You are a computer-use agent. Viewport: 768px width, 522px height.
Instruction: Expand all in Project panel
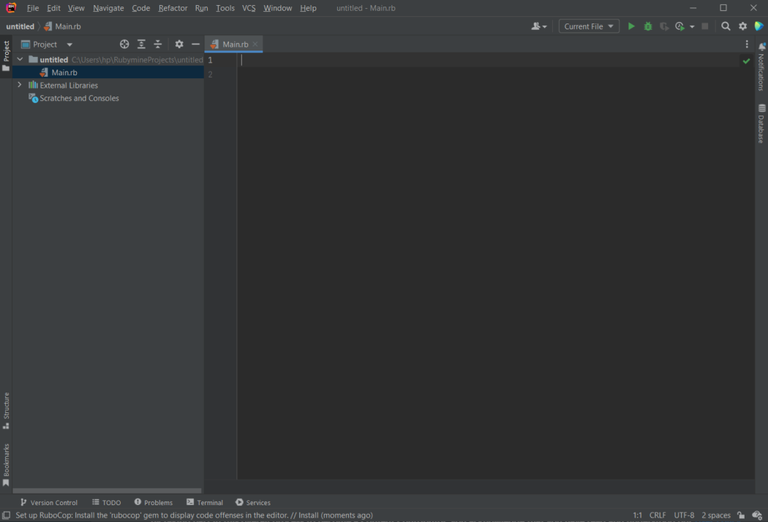coord(141,44)
